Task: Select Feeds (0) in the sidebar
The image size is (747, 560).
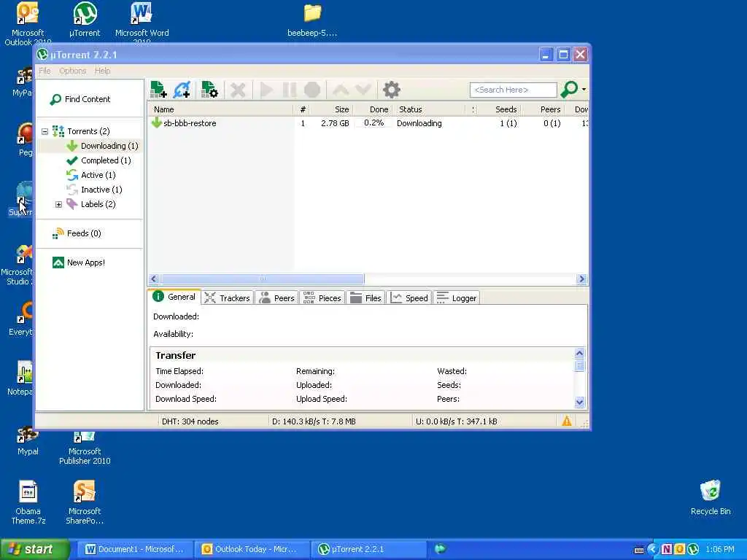Action: [77, 233]
